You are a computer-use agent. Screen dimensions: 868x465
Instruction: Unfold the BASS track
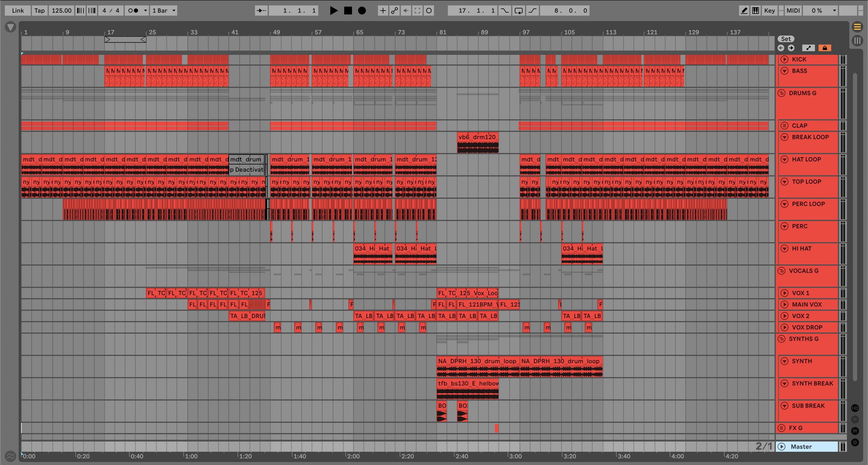click(x=785, y=71)
